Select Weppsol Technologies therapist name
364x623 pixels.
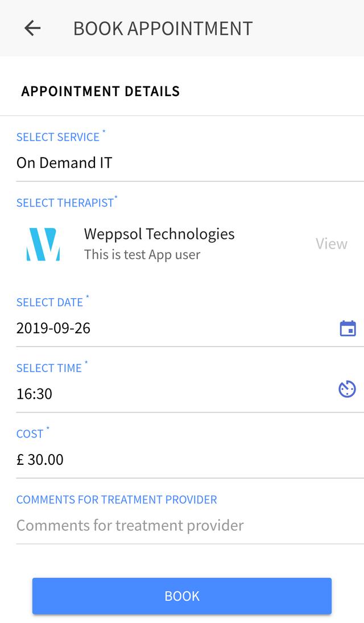click(x=159, y=234)
